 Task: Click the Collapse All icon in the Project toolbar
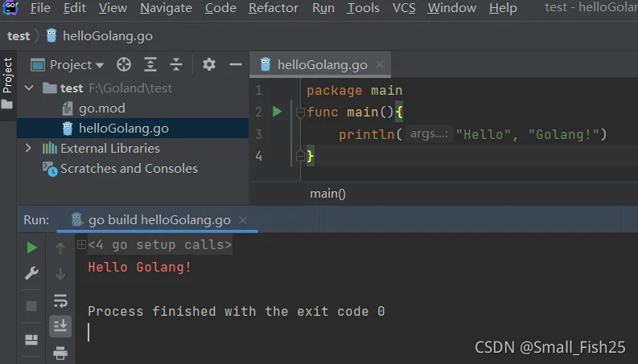coord(175,64)
